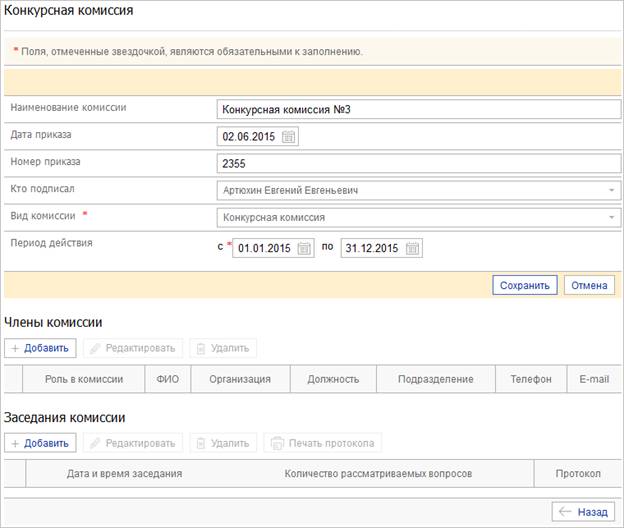Open calendar for period start date
Viewport: 624px width, 528px height.
304,248
